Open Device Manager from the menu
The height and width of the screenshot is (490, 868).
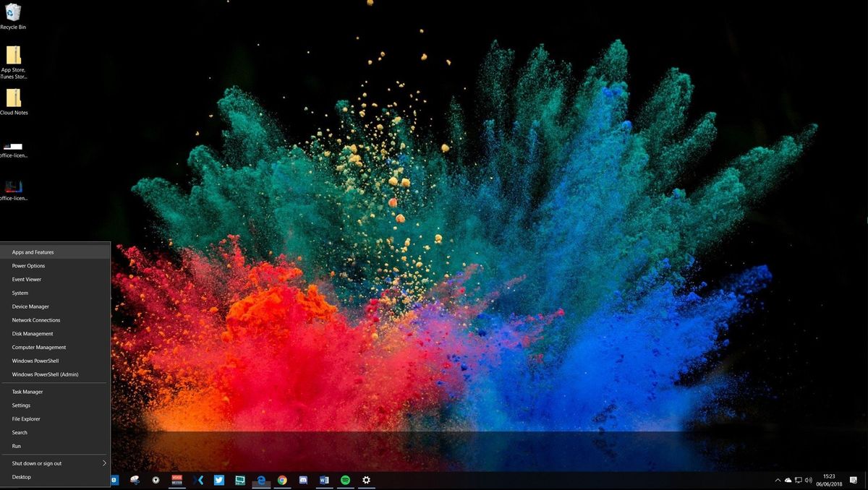[30, 306]
